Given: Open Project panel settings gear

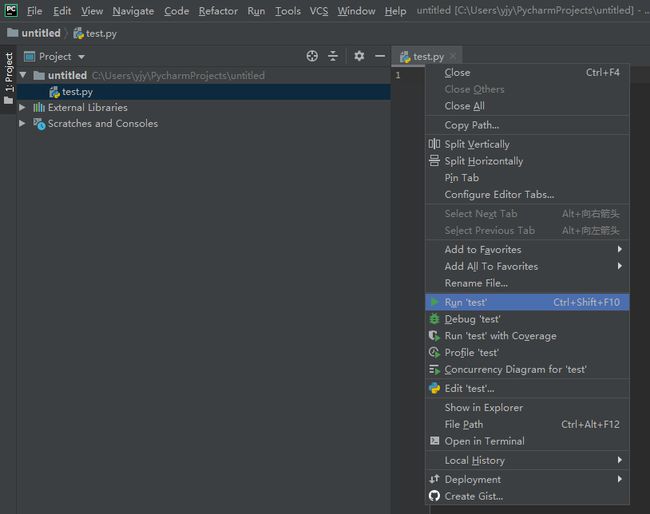Looking at the screenshot, I should (359, 56).
